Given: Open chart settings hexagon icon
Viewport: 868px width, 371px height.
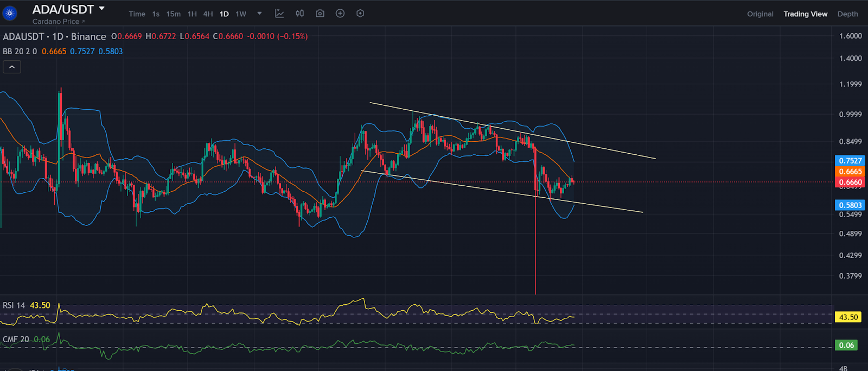Looking at the screenshot, I should point(360,14).
